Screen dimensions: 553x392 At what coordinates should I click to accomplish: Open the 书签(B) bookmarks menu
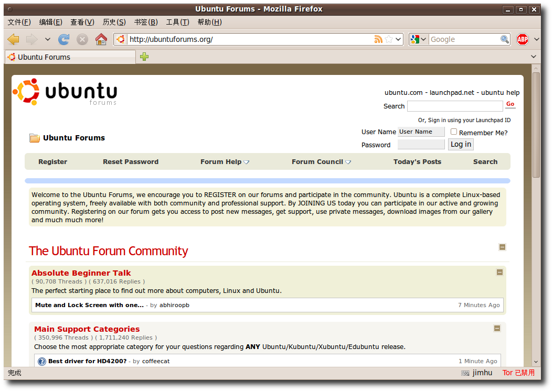click(146, 22)
